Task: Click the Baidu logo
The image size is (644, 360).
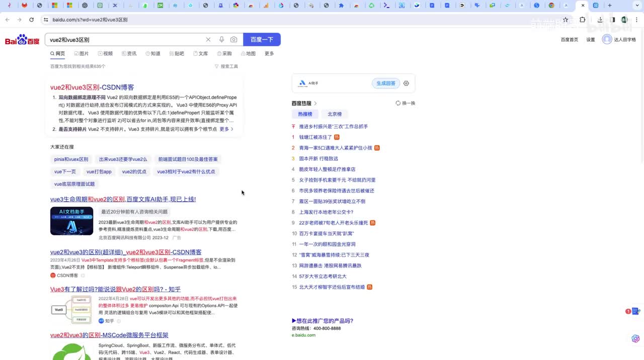Action: click(x=22, y=40)
